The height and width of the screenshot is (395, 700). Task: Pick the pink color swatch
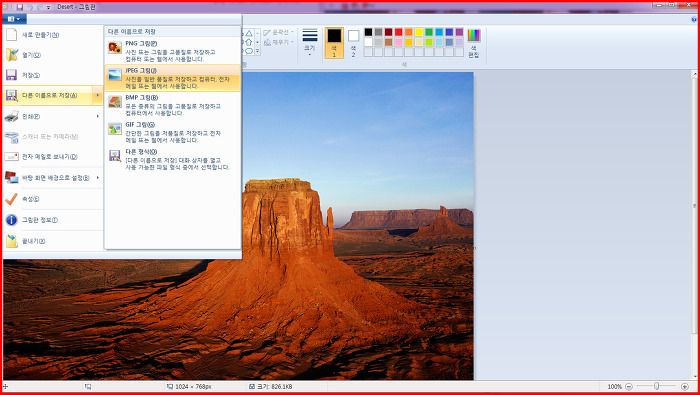(399, 42)
